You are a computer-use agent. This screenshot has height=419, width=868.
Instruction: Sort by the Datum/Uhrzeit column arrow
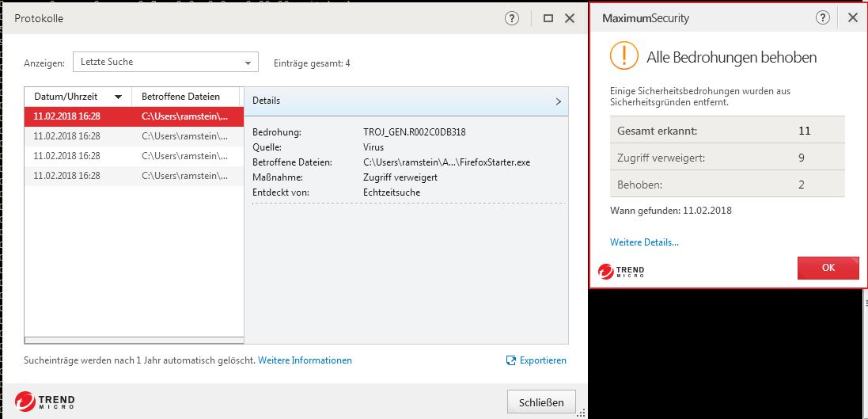(x=119, y=97)
